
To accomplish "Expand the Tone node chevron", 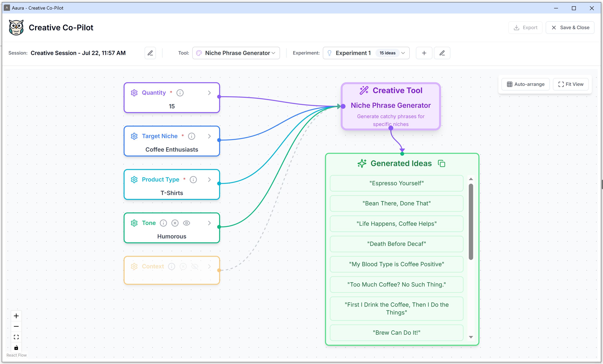I will click(209, 223).
